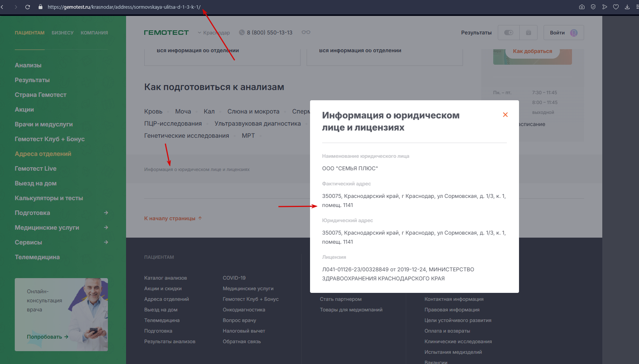
Task: Switch to the ПАЦИЕНТАМ tab
Action: [30, 33]
